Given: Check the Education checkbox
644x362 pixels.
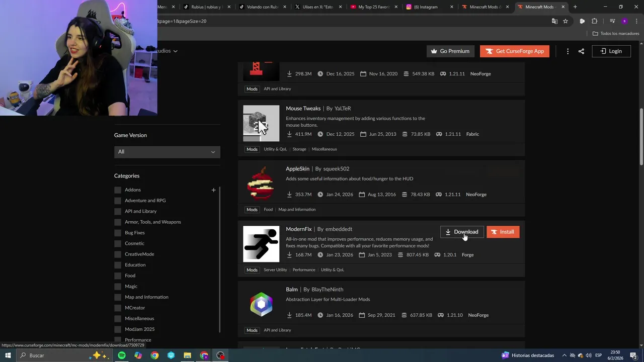Looking at the screenshot, I should click(x=118, y=265).
